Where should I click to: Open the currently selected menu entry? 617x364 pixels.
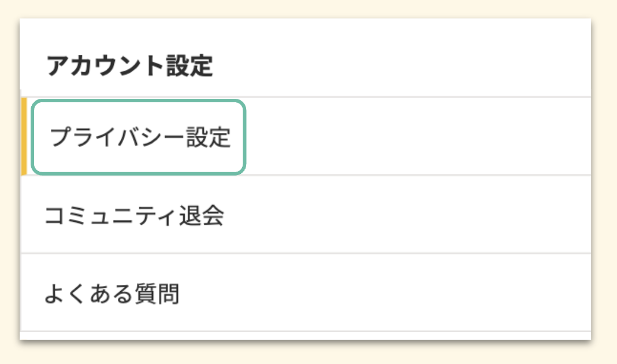pos(140,138)
